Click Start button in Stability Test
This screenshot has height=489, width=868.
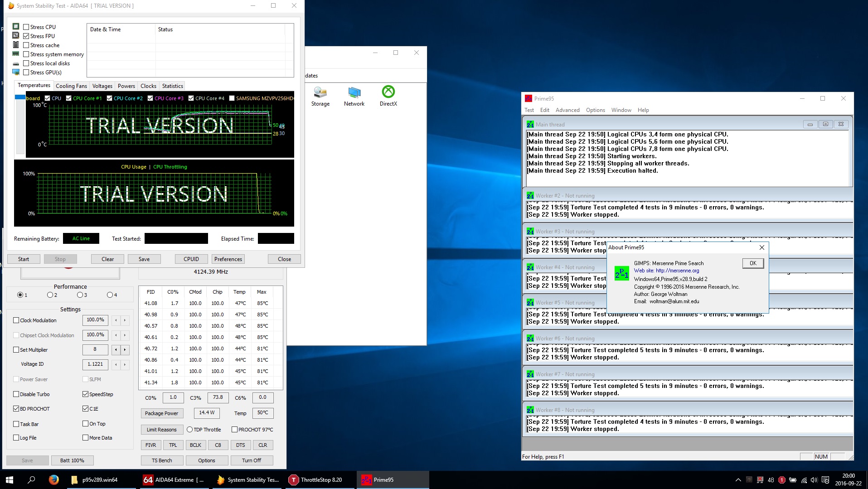point(24,259)
